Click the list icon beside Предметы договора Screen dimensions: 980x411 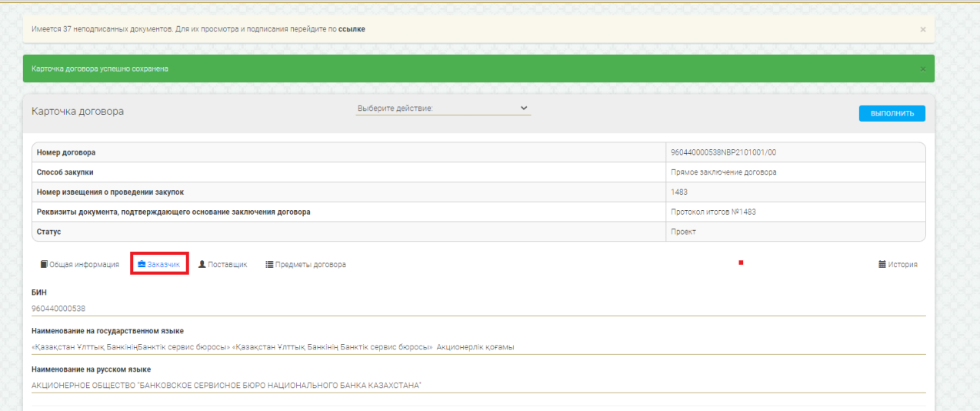tap(269, 265)
